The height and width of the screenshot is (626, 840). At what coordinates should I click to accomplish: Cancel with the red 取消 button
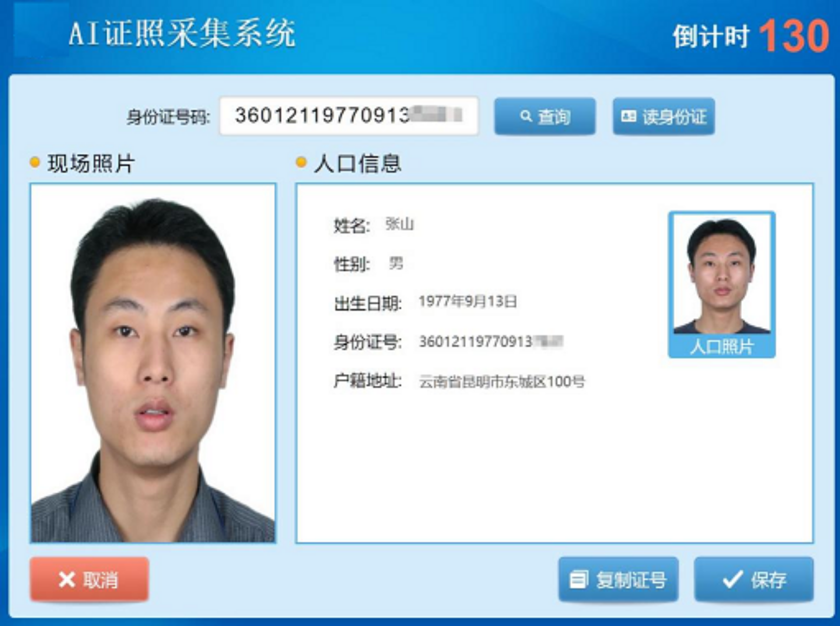coord(90,579)
